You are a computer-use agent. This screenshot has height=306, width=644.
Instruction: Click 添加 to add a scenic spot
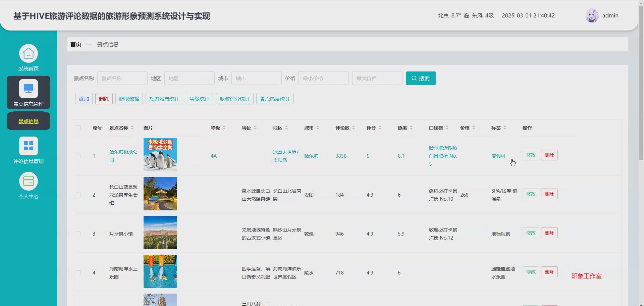coord(83,98)
